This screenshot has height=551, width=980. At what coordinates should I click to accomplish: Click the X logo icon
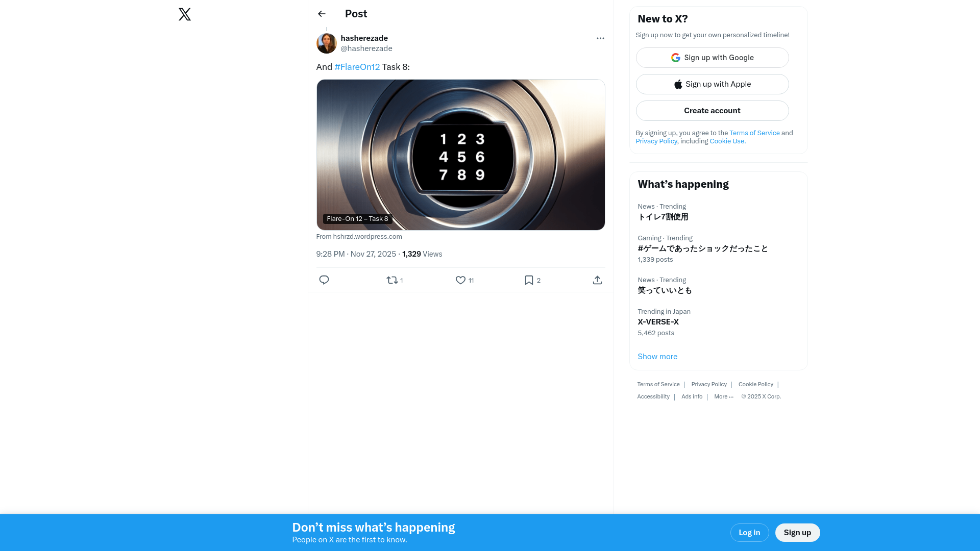[185, 14]
